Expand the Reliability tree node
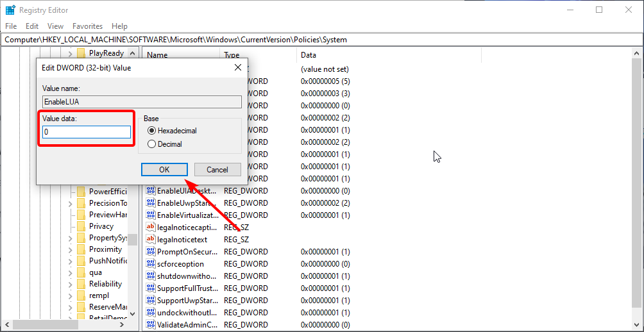 click(70, 284)
